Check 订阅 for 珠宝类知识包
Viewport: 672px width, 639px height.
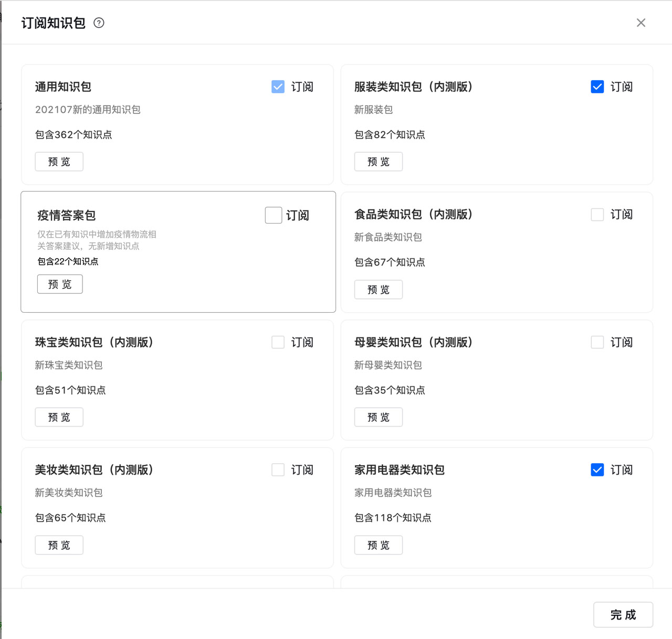pos(278,342)
